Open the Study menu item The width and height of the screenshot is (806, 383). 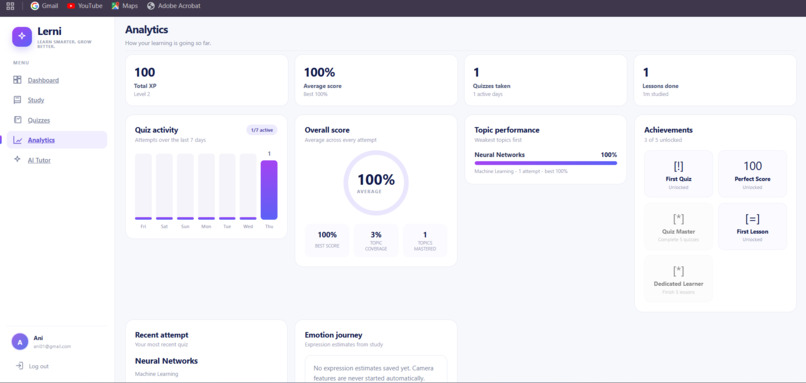[36, 100]
